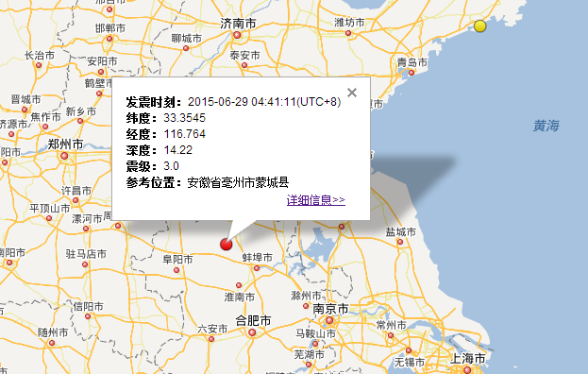The width and height of the screenshot is (588, 374).
Task: Select the 郑州市 city marker
Action: pos(64,155)
